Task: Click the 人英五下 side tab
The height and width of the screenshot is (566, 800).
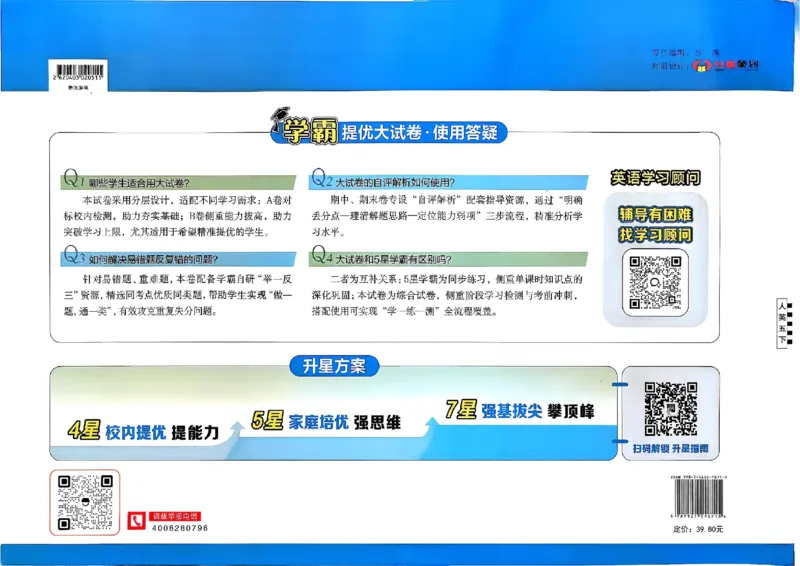Action: pos(785,324)
